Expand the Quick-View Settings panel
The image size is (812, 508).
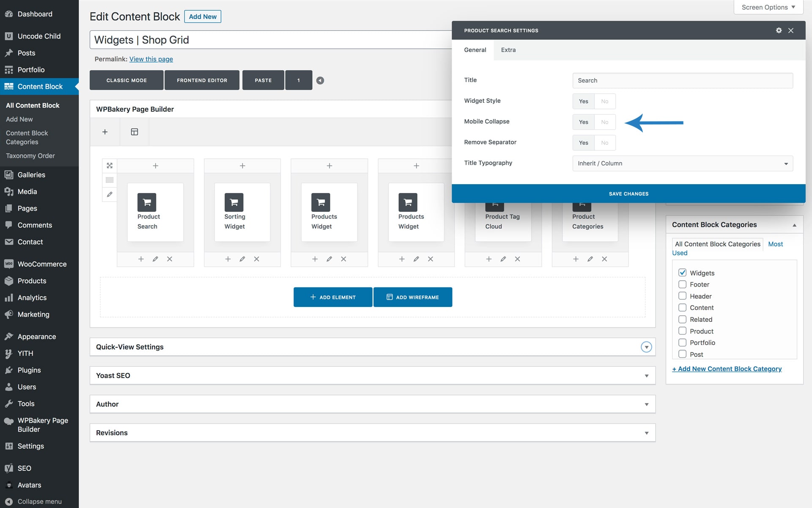pyautogui.click(x=646, y=347)
